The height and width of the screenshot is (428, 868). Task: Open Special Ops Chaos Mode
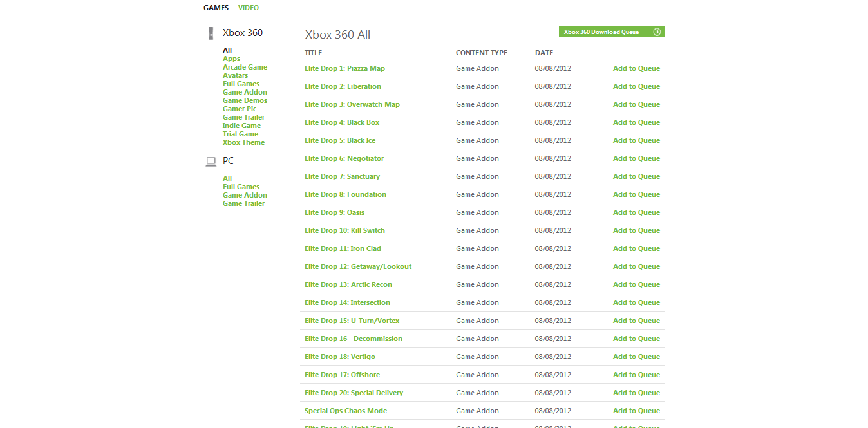point(346,411)
